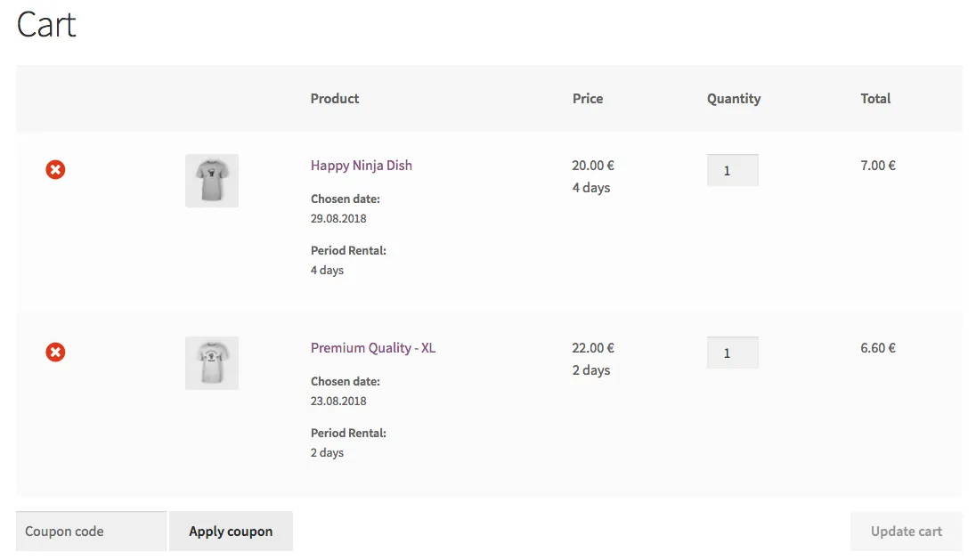Click the Total column header
This screenshot has width=976, height=560.
click(x=875, y=99)
